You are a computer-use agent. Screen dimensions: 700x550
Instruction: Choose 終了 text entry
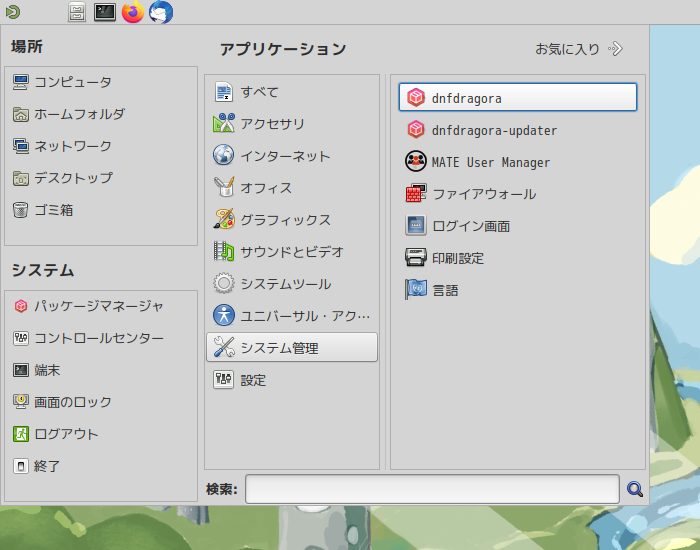coord(47,466)
